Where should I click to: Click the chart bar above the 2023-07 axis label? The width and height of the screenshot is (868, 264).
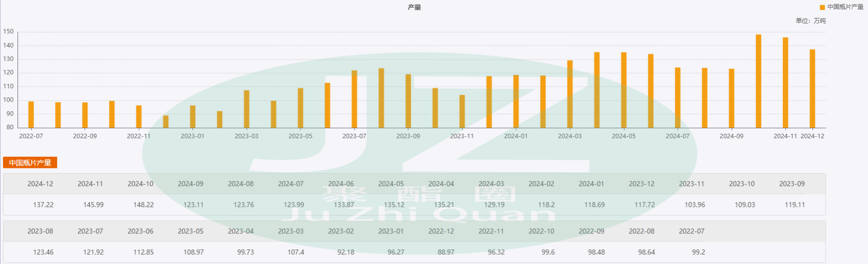click(x=354, y=99)
